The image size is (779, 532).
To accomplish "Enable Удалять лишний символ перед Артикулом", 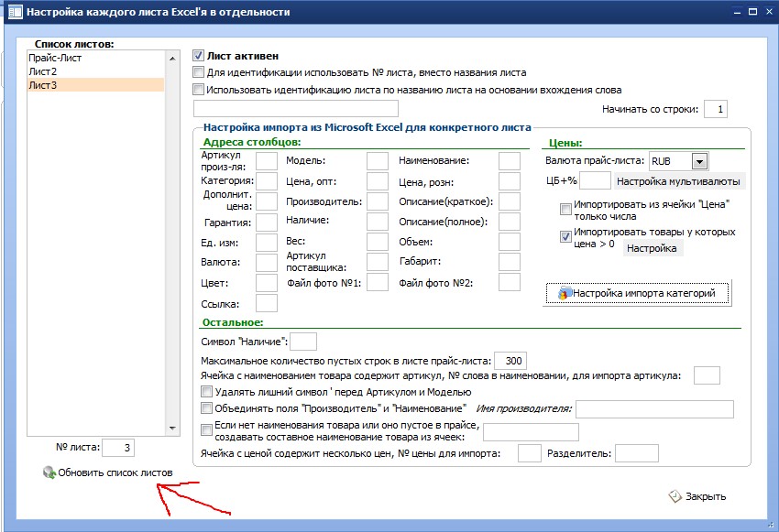I will pos(206,392).
